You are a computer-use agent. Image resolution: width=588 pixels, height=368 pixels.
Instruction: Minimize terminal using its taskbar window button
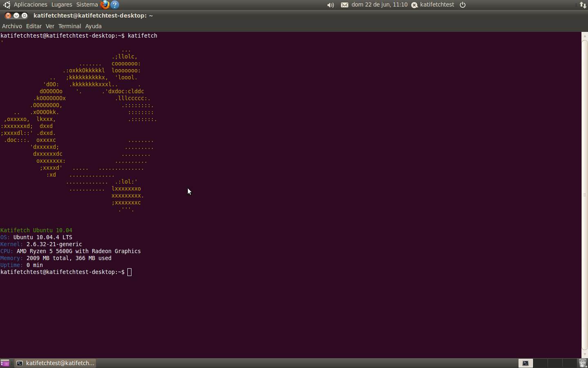[x=55, y=363]
